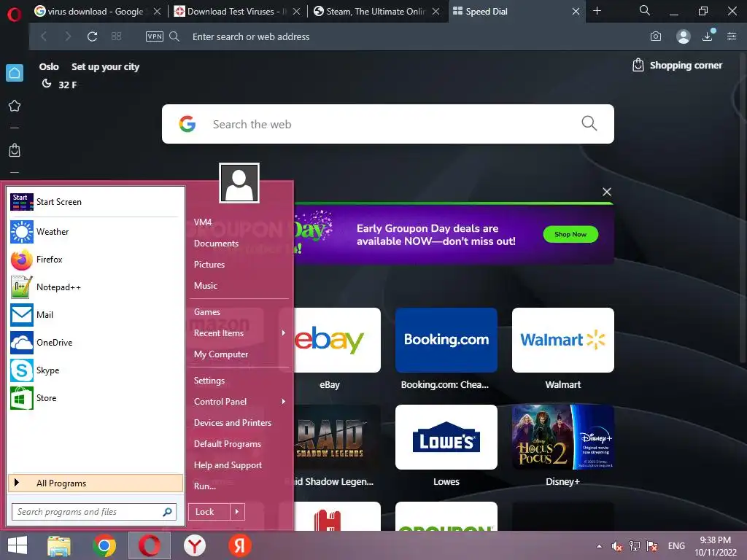This screenshot has height=560, width=747.
Task: Open Default Programs entry
Action: (x=228, y=444)
